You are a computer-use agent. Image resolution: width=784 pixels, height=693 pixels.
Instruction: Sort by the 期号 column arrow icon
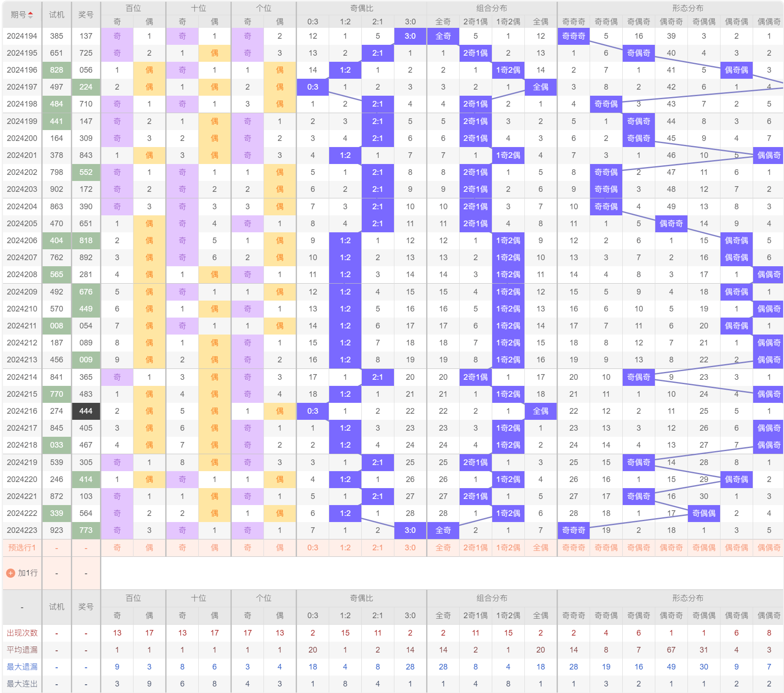pos(30,15)
